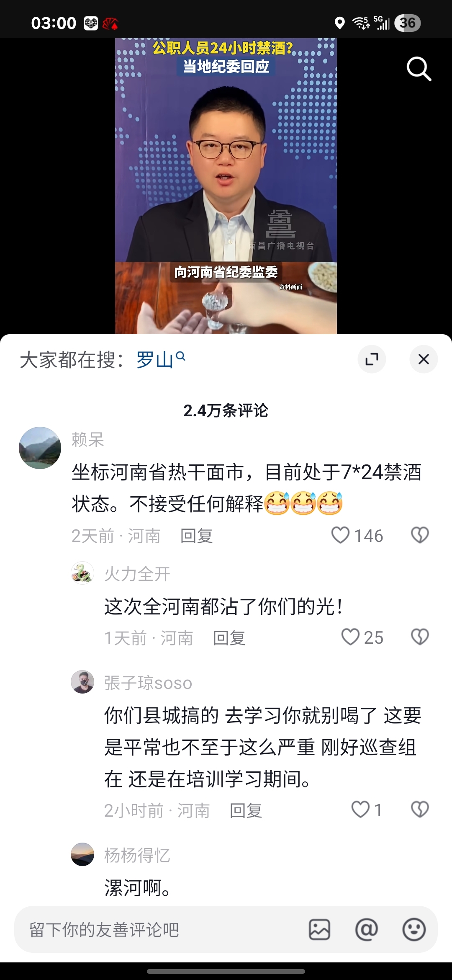This screenshot has height=980, width=452.
Task: Dislike 赖呆's comment via broken heart
Action: click(420, 535)
